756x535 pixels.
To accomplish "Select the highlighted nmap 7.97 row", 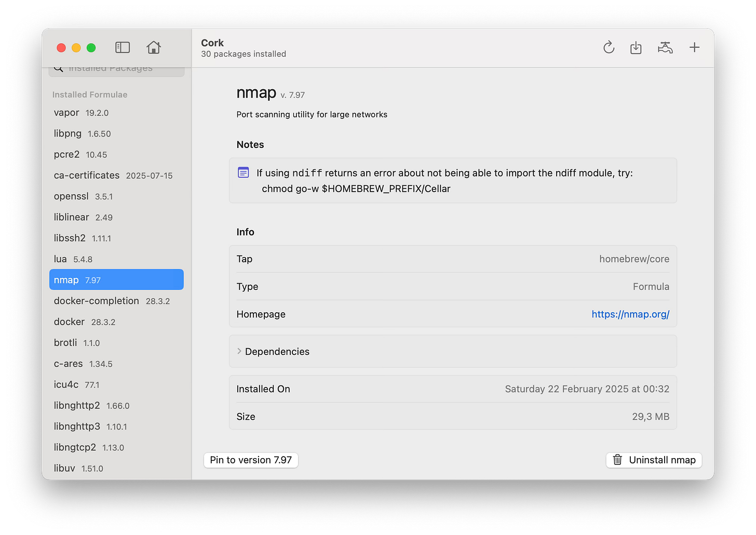I will coord(116,279).
